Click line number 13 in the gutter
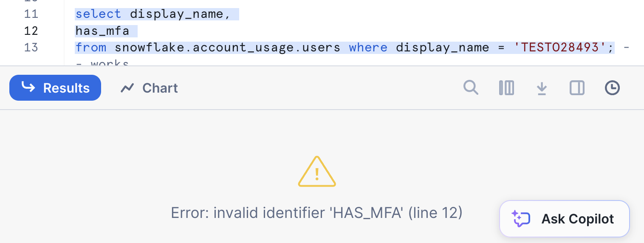This screenshot has width=644, height=243. 31,47
